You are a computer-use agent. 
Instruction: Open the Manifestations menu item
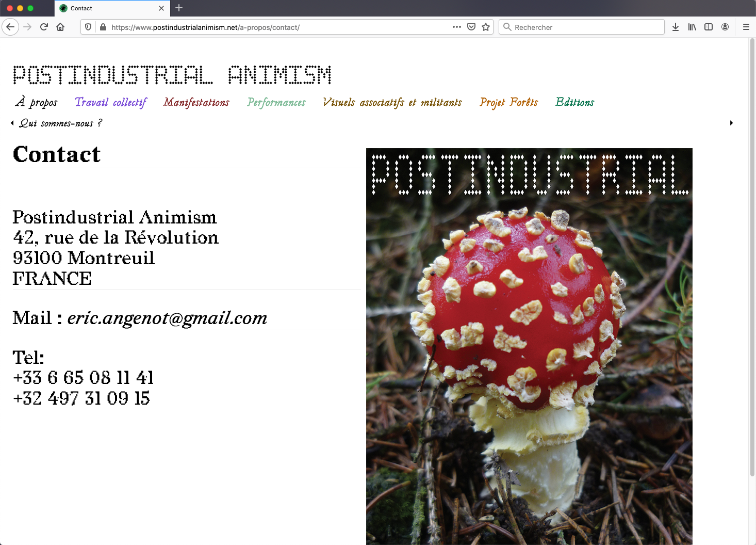tap(196, 102)
